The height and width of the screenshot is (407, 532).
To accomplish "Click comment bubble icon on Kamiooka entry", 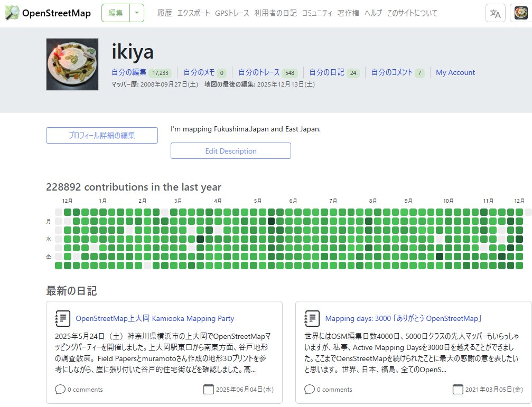I will pos(60,390).
